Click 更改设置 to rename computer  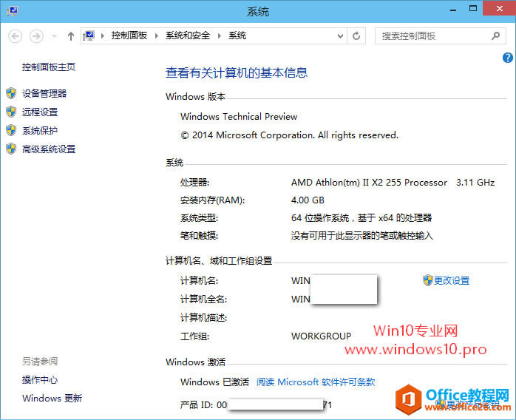coord(452,280)
